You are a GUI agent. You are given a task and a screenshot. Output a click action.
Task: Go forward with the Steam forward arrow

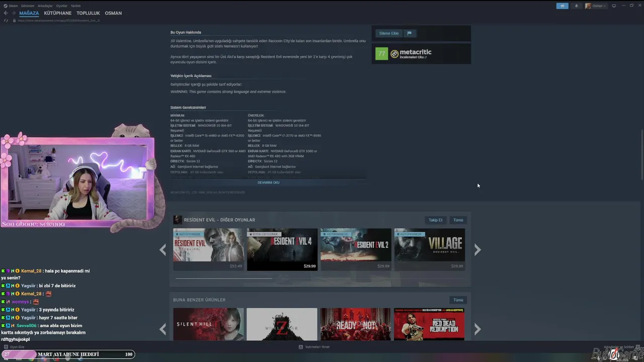point(14,13)
